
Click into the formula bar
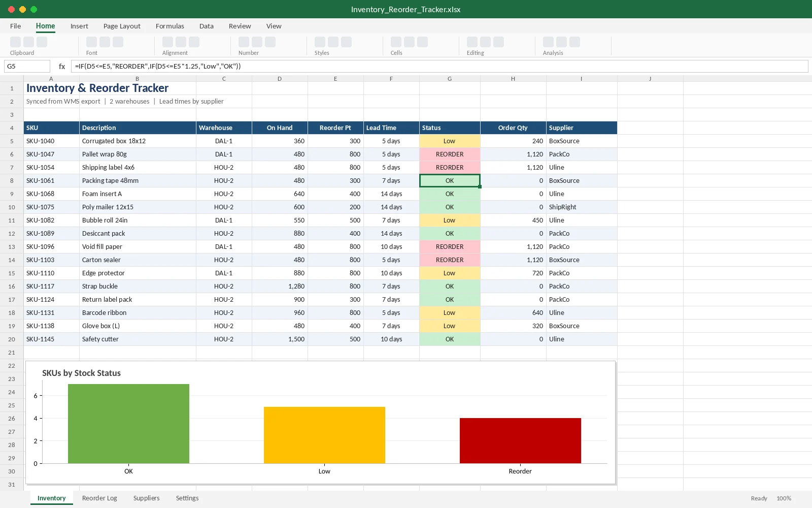pyautogui.click(x=439, y=66)
